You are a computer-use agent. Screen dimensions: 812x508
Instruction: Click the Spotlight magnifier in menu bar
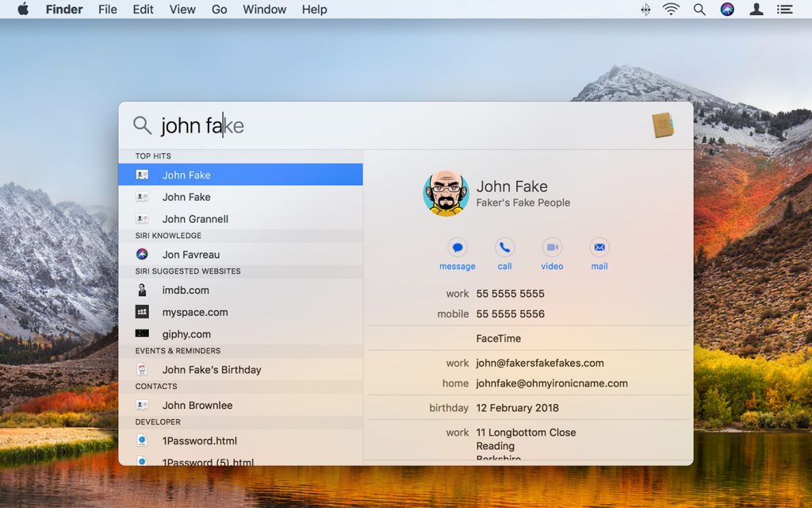coord(699,10)
